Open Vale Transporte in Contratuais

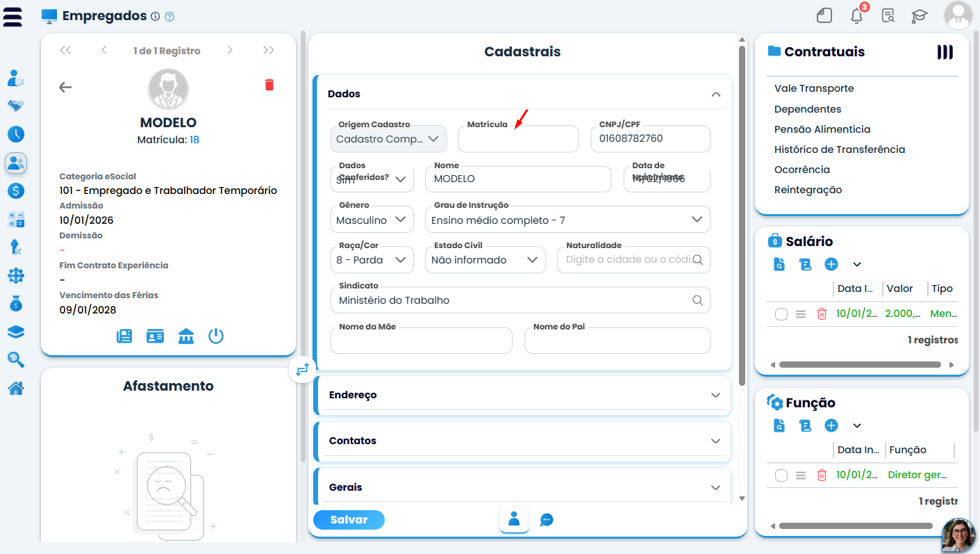pyautogui.click(x=814, y=88)
